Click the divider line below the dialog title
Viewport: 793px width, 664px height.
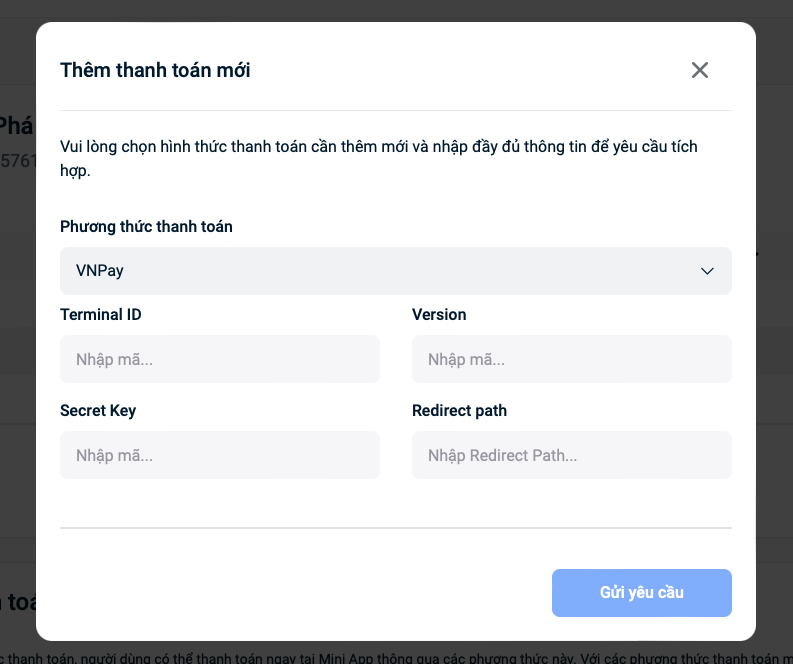395,110
